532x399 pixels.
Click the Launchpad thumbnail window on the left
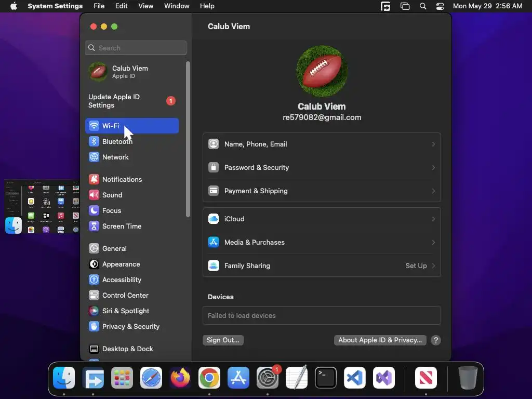[42, 207]
